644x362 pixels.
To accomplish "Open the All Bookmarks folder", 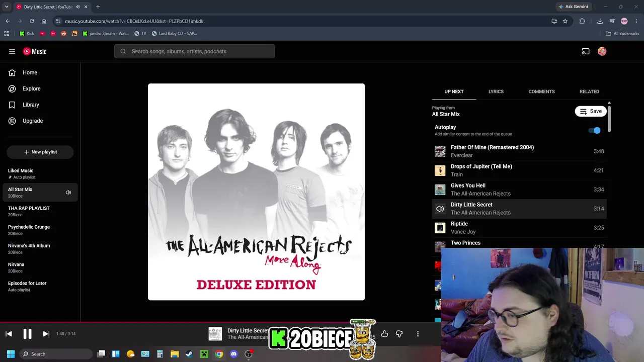I will [x=622, y=34].
